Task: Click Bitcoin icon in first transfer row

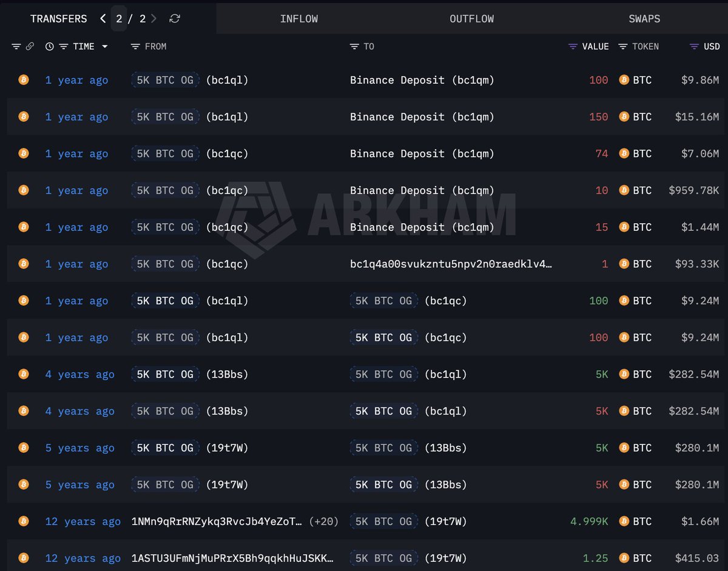Action: pos(24,80)
